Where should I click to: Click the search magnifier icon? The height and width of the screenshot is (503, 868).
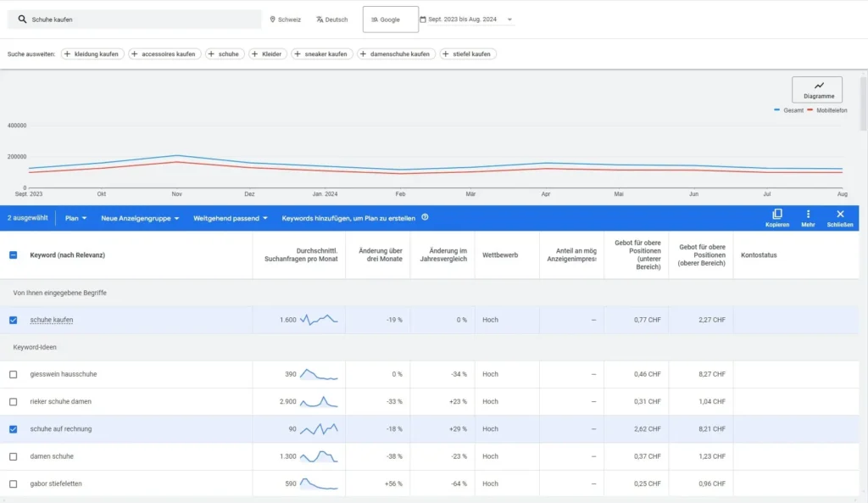pyautogui.click(x=22, y=19)
